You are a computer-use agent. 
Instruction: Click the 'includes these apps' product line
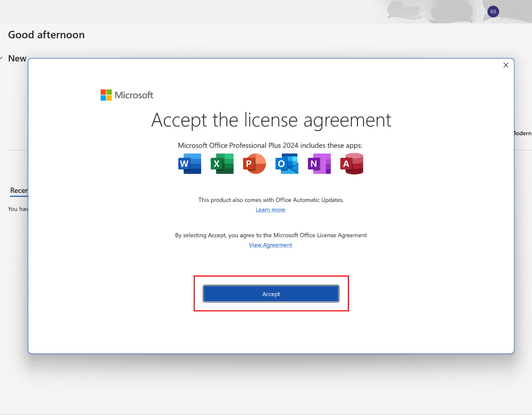click(270, 146)
